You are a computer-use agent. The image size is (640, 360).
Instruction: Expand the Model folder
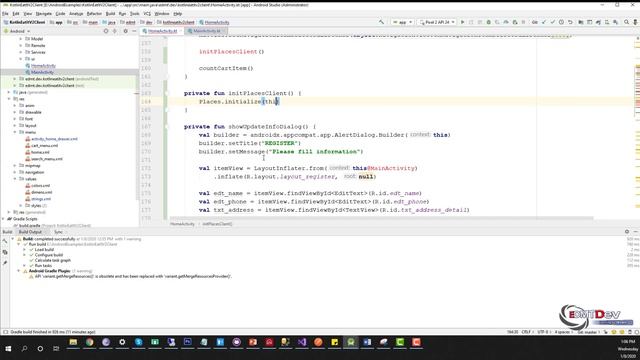[21, 39]
